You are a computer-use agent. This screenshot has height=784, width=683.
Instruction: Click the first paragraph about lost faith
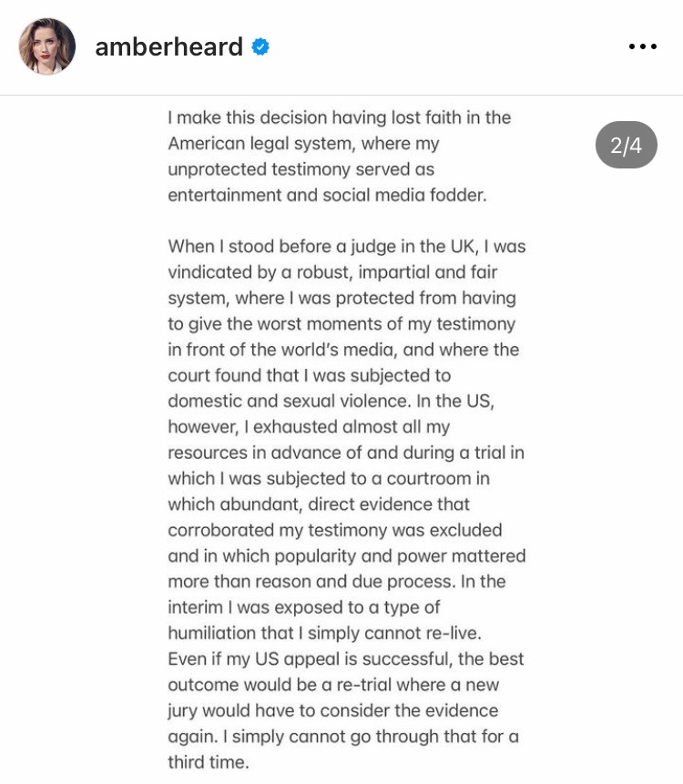coord(339,156)
